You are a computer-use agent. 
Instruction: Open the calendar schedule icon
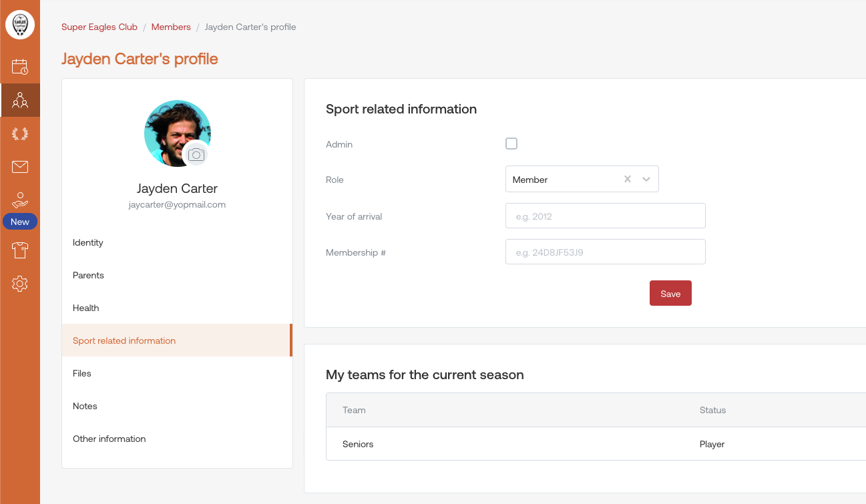point(20,67)
